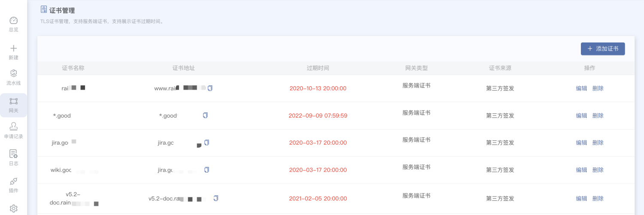Click 编辑 for the v5.2-doc certificate

[581, 199]
